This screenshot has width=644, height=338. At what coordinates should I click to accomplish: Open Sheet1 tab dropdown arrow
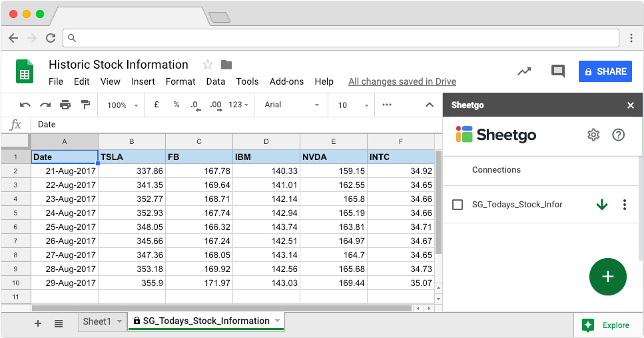coord(119,321)
